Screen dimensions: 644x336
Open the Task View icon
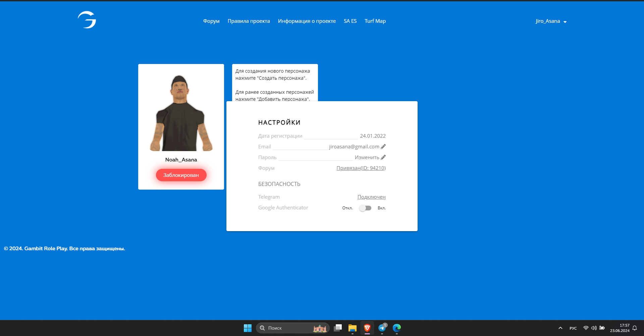[338, 328]
